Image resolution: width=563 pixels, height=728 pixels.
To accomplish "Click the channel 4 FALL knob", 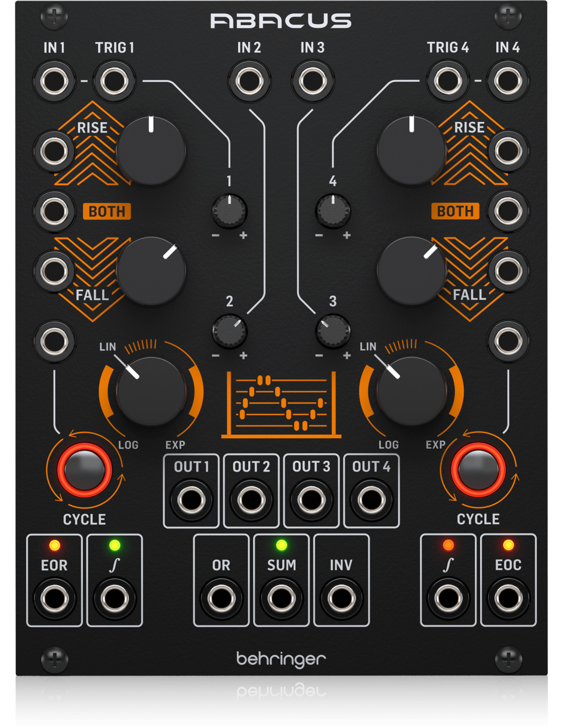I will pos(412,271).
